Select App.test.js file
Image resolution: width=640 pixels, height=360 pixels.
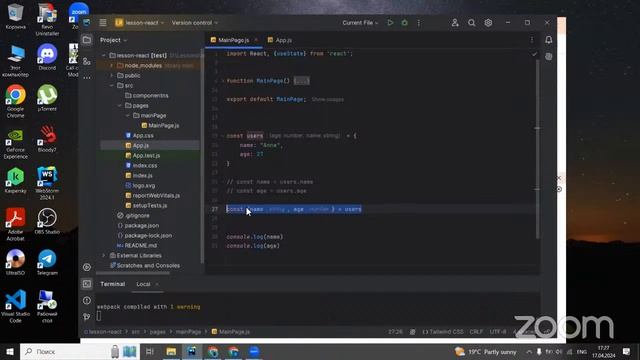pyautogui.click(x=143, y=156)
